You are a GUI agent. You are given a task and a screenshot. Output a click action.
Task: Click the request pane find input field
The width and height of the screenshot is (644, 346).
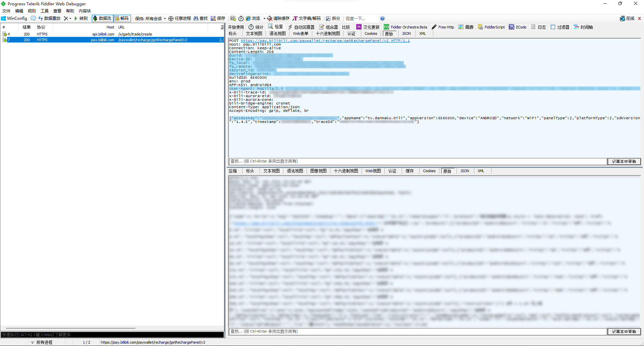(x=418, y=161)
